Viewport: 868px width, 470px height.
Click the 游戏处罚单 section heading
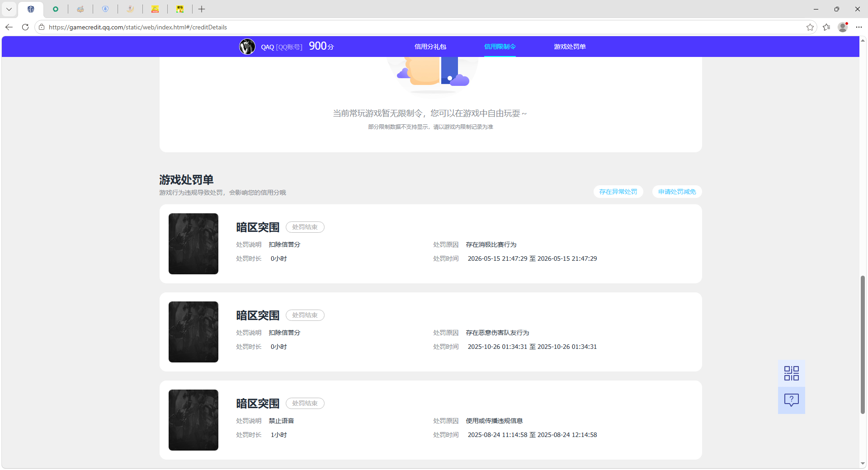186,180
